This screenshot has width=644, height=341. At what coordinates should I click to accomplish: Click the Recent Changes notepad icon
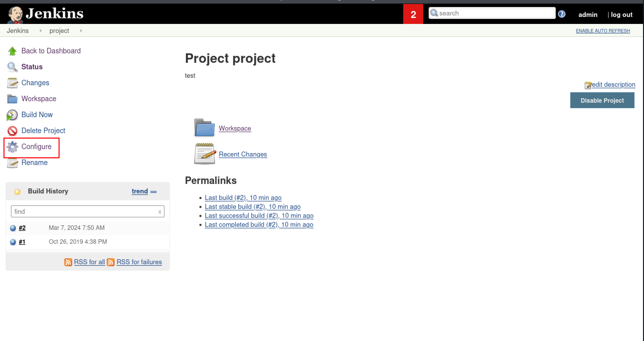[x=205, y=154]
